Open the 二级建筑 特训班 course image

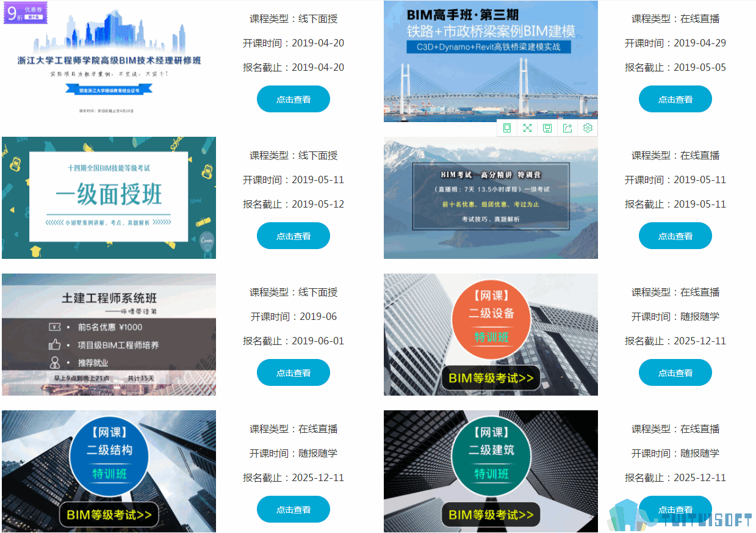[491, 471]
